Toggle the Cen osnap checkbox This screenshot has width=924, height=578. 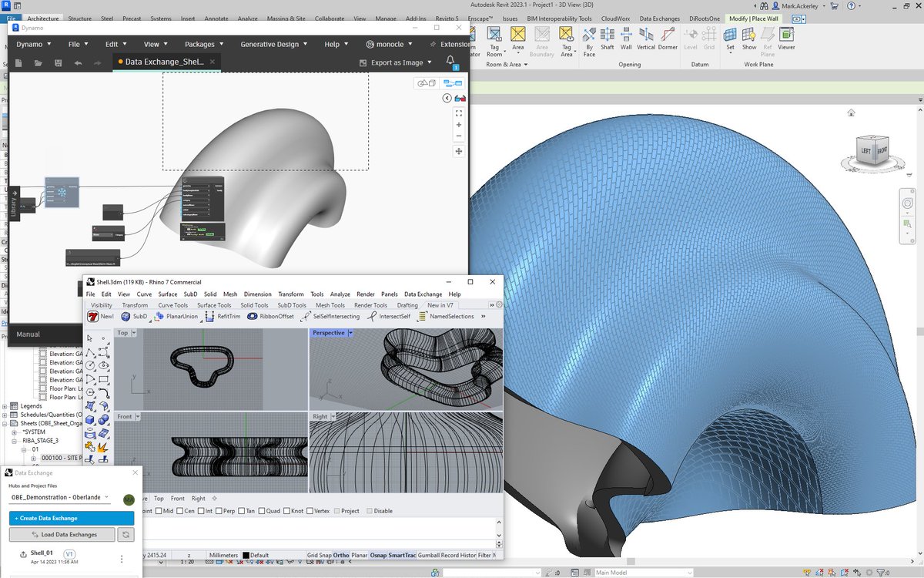pos(180,511)
